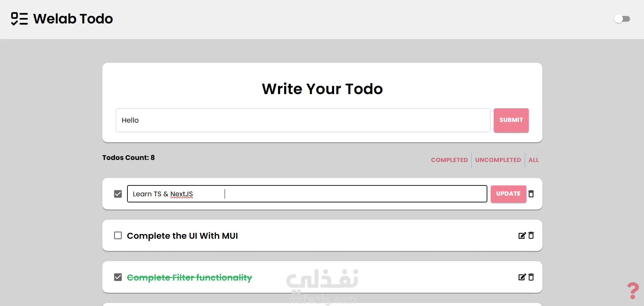Show All todos
644x306 pixels.
(534, 160)
